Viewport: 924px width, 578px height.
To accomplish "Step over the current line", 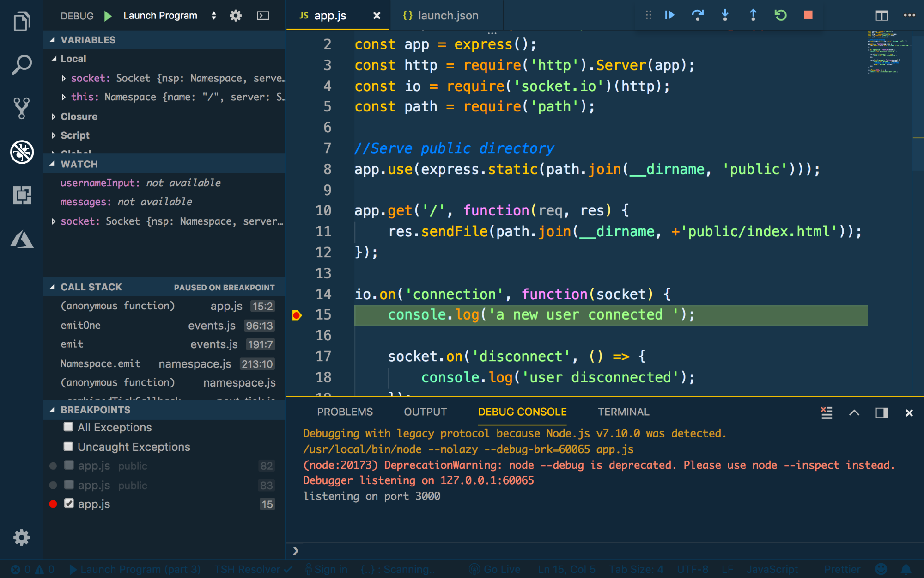I will (x=698, y=15).
